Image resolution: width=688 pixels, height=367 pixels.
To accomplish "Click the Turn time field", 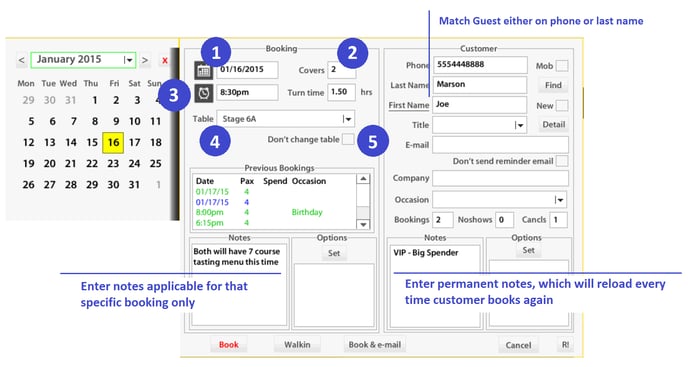I will (341, 92).
